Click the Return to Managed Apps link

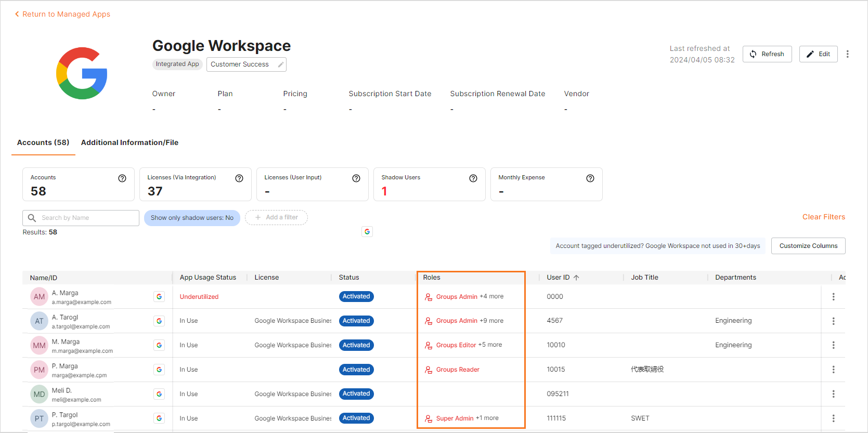pos(62,14)
